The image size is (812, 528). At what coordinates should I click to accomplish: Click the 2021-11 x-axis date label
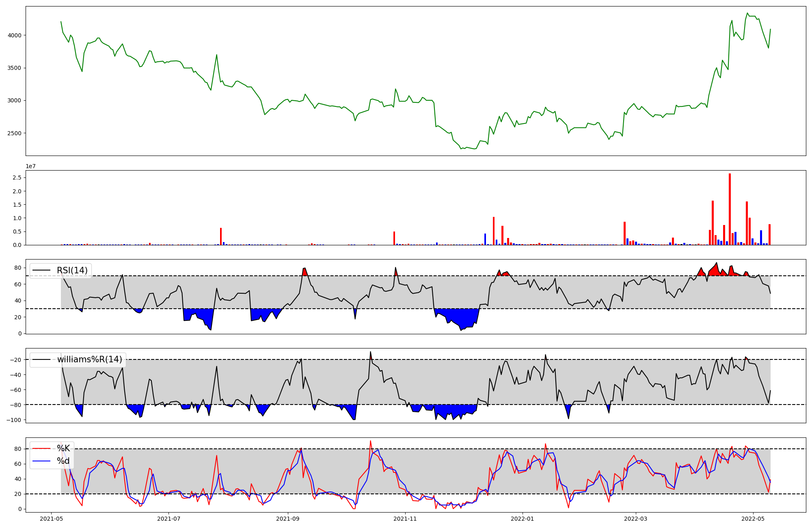pos(405,519)
